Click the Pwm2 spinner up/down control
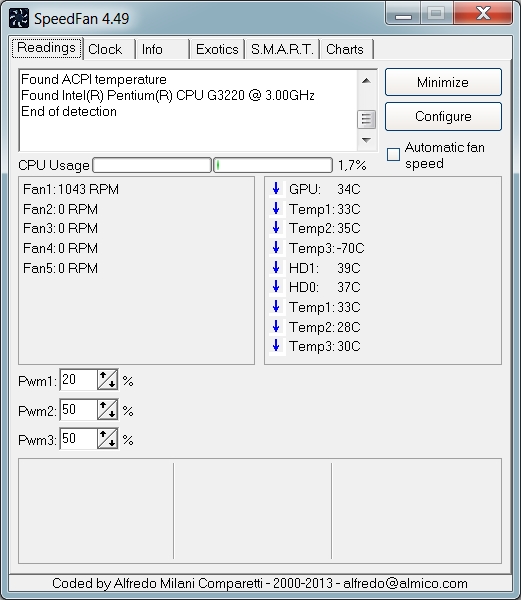 107,410
